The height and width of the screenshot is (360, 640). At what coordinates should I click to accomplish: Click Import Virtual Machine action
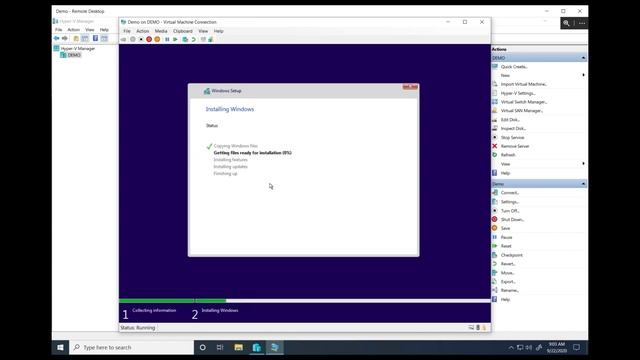[x=524, y=84]
